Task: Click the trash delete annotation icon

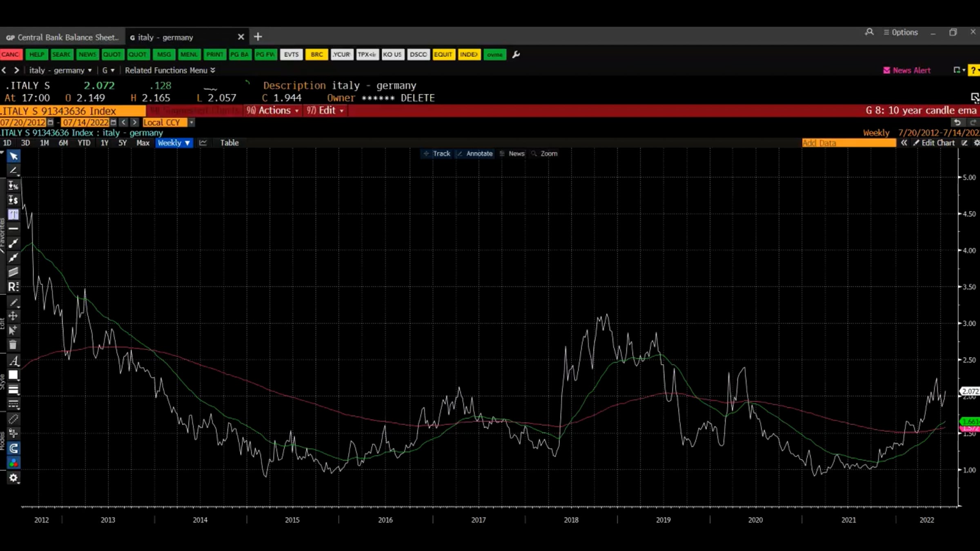Action: (13, 345)
